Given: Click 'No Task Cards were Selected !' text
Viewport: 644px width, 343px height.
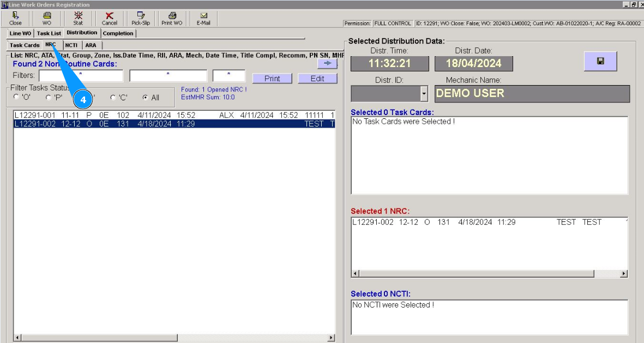Looking at the screenshot, I should (x=404, y=122).
